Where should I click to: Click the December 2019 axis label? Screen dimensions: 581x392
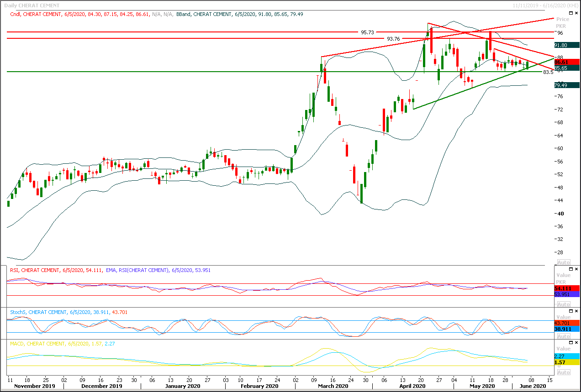tap(102, 386)
